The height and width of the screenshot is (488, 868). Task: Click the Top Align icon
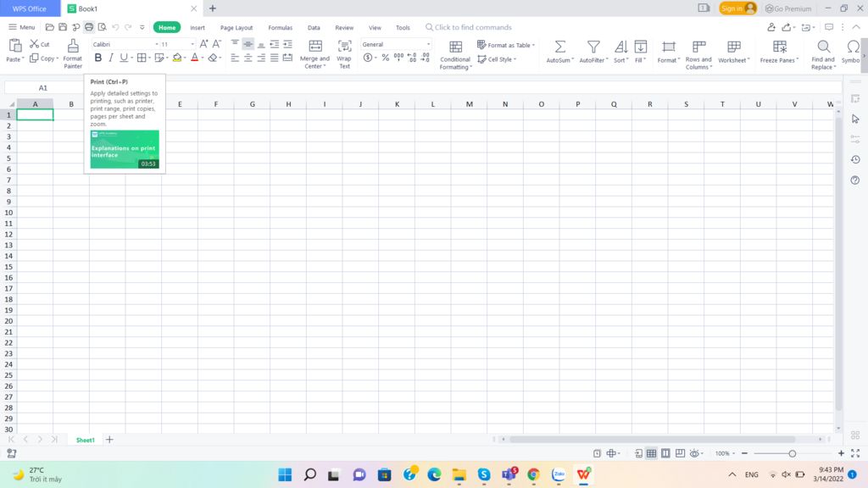click(235, 44)
